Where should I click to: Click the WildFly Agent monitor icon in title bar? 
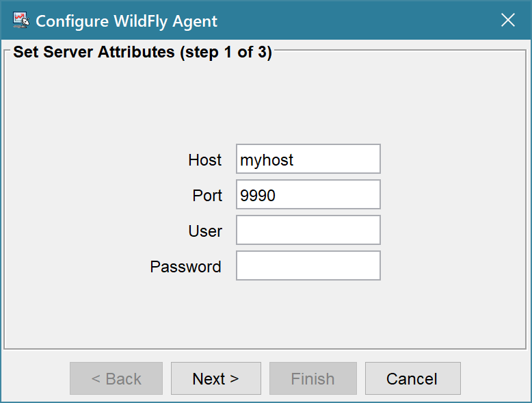tap(21, 21)
